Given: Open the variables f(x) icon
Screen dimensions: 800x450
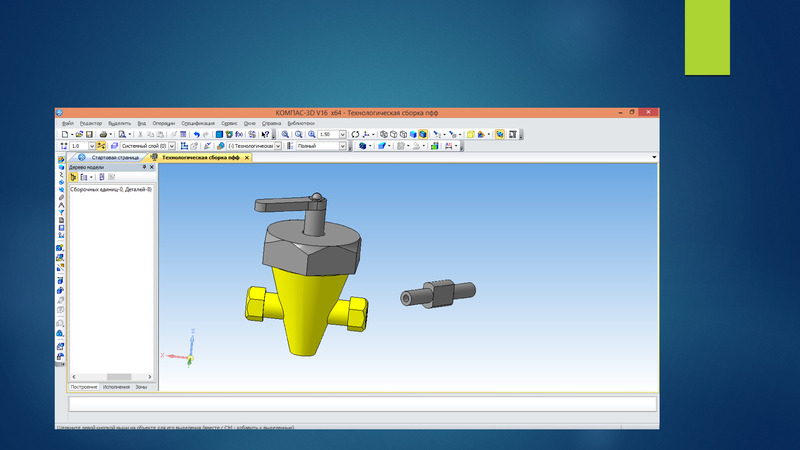Looking at the screenshot, I should 239,134.
